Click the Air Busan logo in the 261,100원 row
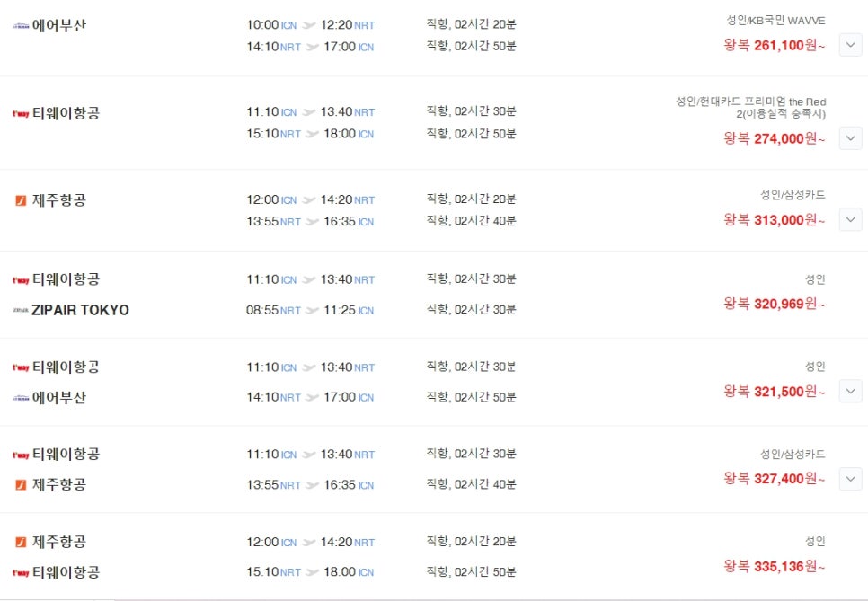This screenshot has width=868, height=601. coord(21,25)
